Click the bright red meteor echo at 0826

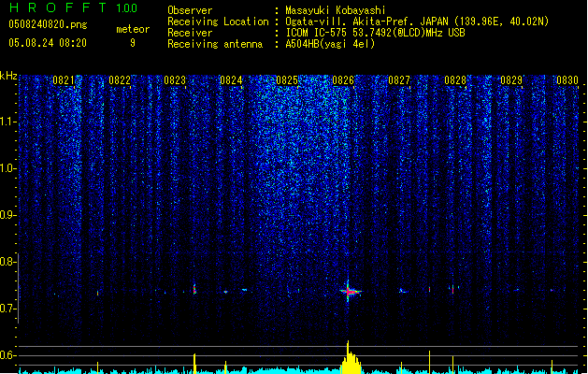[349, 291]
